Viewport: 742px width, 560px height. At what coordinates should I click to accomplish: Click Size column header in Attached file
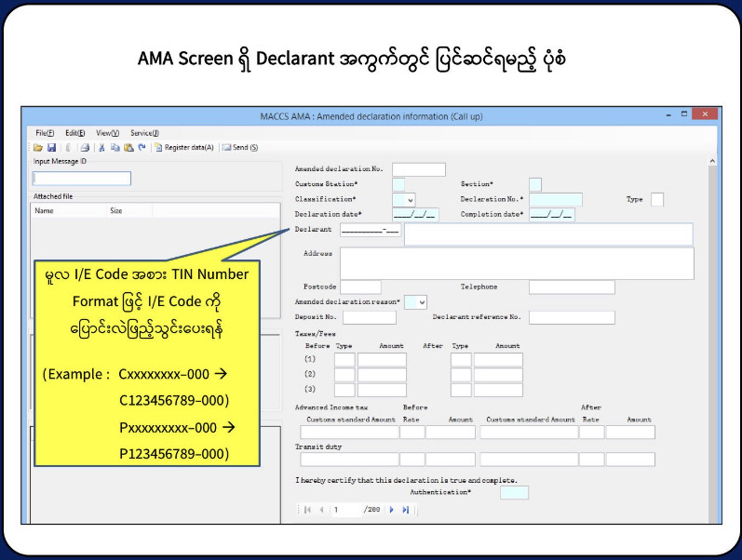click(x=129, y=211)
